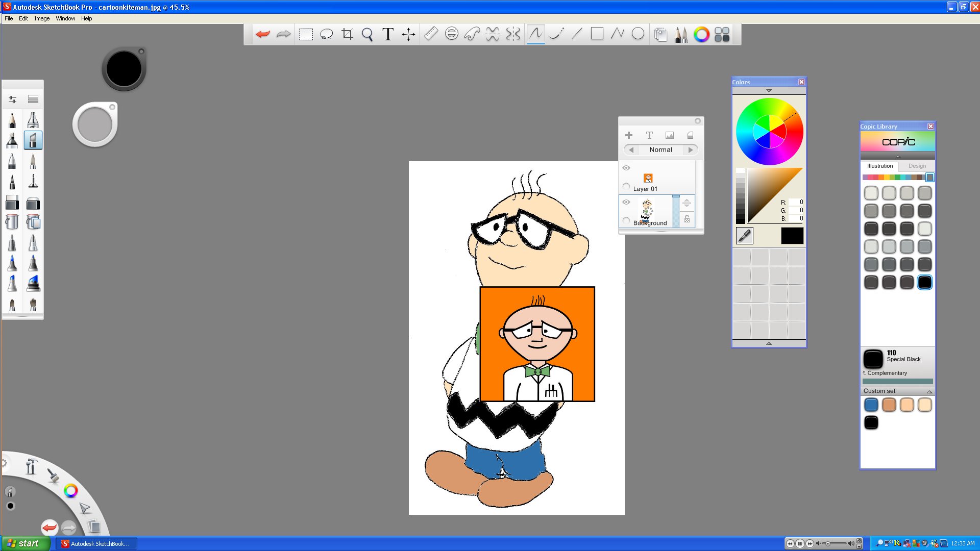Viewport: 980px width, 551px height.
Task: Add a new layer with plus icon
Action: tap(629, 135)
